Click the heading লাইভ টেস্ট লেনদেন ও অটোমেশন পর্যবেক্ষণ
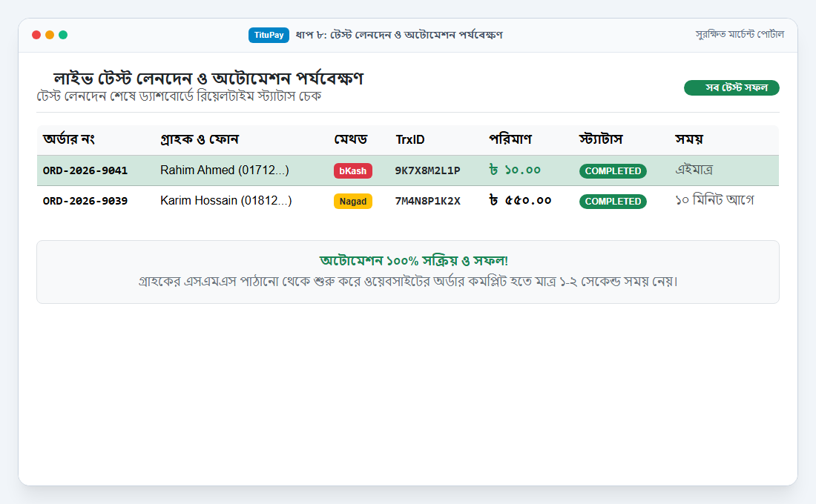The width and height of the screenshot is (816, 504). [x=208, y=79]
